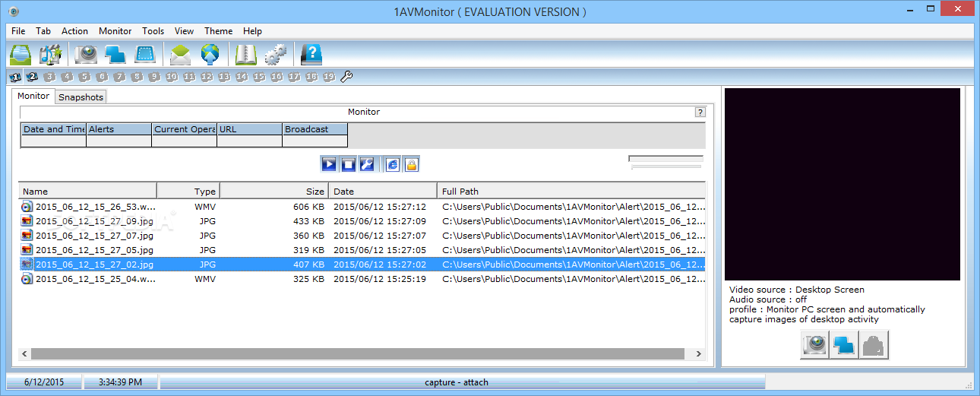Click the horizontal scrollbar left arrow

tap(25, 353)
